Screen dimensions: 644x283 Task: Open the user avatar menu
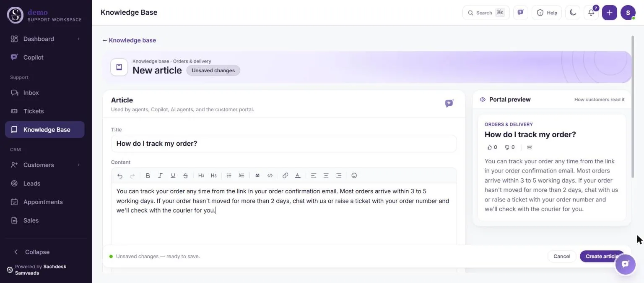click(x=628, y=13)
